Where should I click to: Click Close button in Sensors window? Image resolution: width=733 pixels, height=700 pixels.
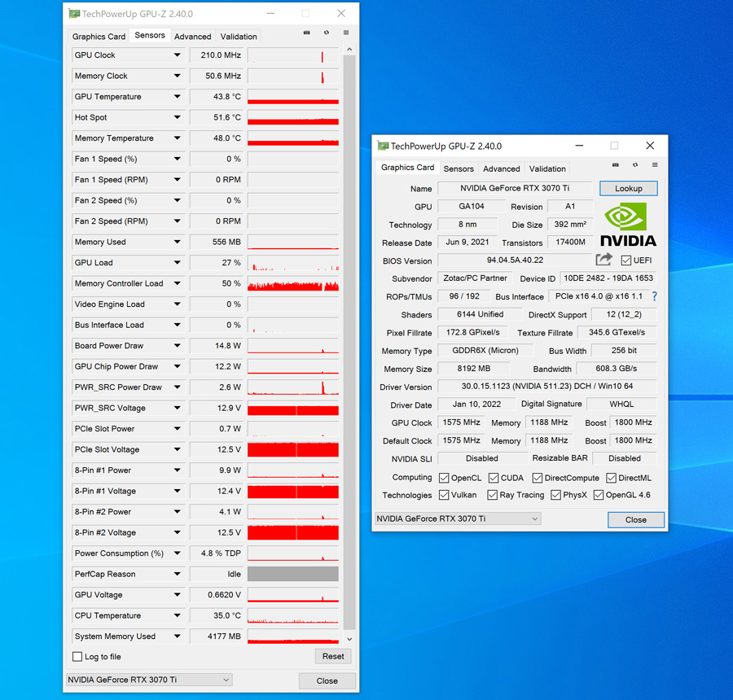click(x=327, y=680)
